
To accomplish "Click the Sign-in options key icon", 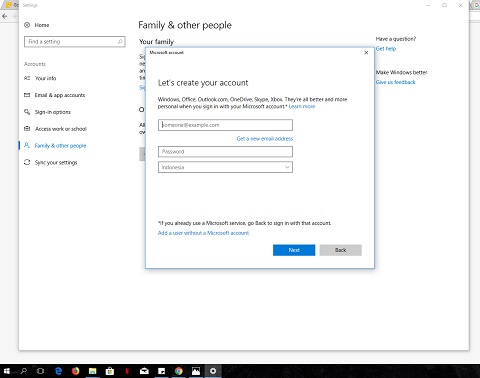I will [x=27, y=112].
